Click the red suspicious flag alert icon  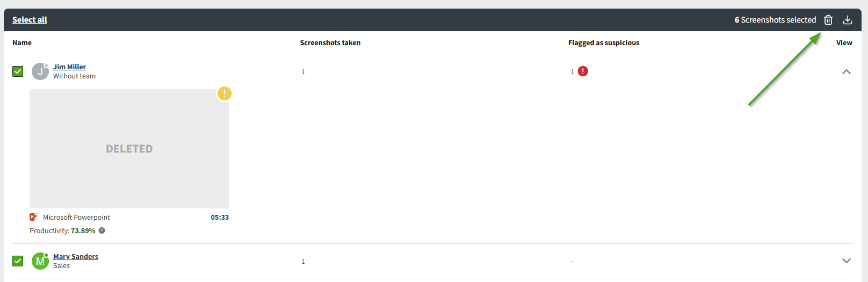583,71
